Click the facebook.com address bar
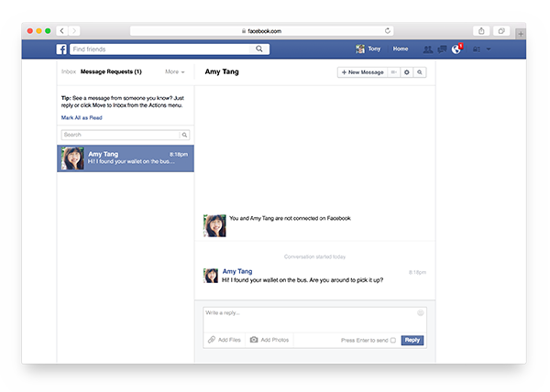Image resolution: width=550 pixels, height=392 pixels. (x=261, y=31)
